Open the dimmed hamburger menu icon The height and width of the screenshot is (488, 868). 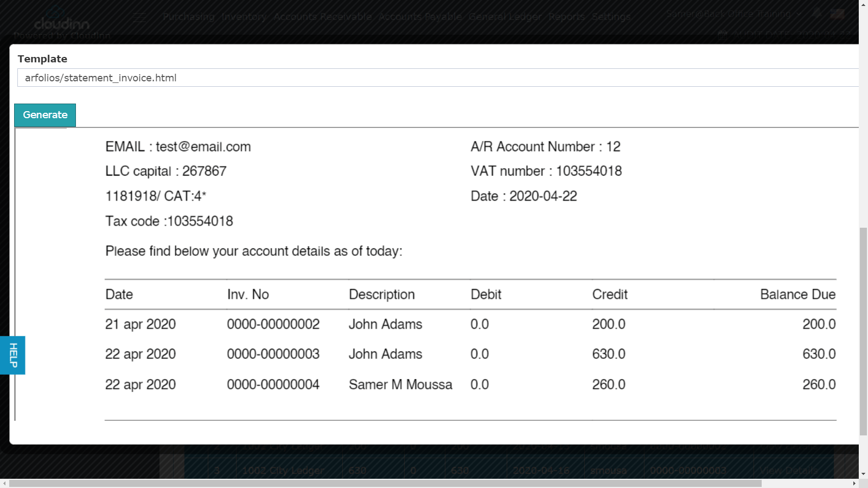140,17
